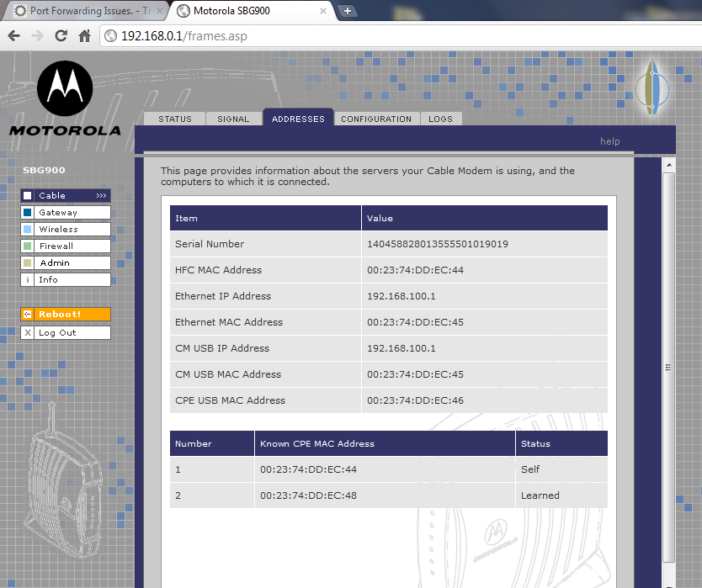Select the Serial Number value 140458828013555501019019

coord(438,244)
